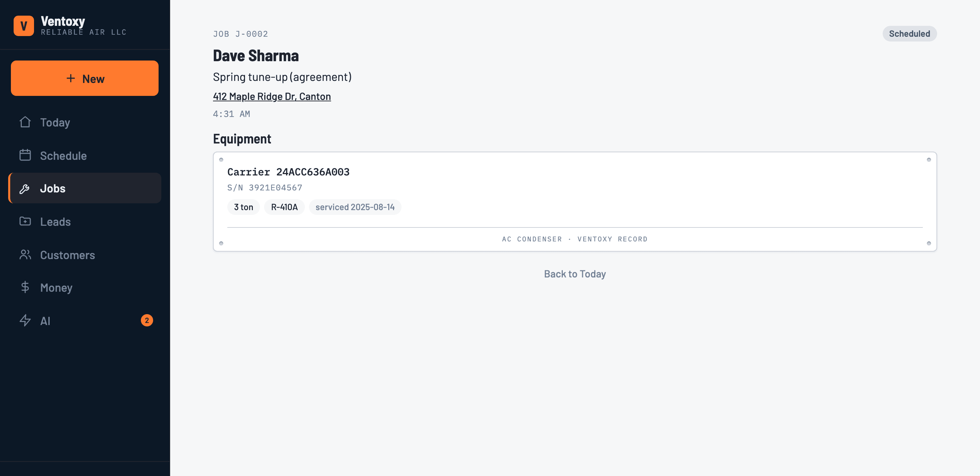
Task: Click the Today home icon
Action: [x=25, y=122]
